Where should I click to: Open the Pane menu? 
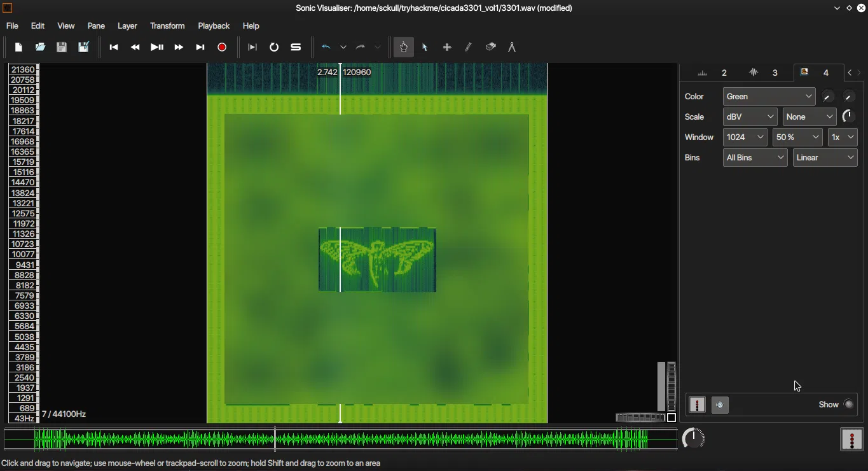click(96, 26)
